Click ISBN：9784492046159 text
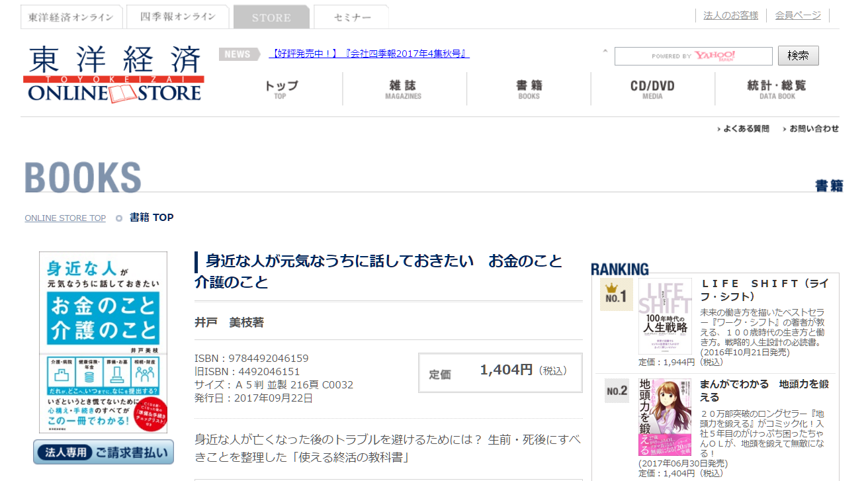Viewport: 868px width, 481px height. (251, 359)
